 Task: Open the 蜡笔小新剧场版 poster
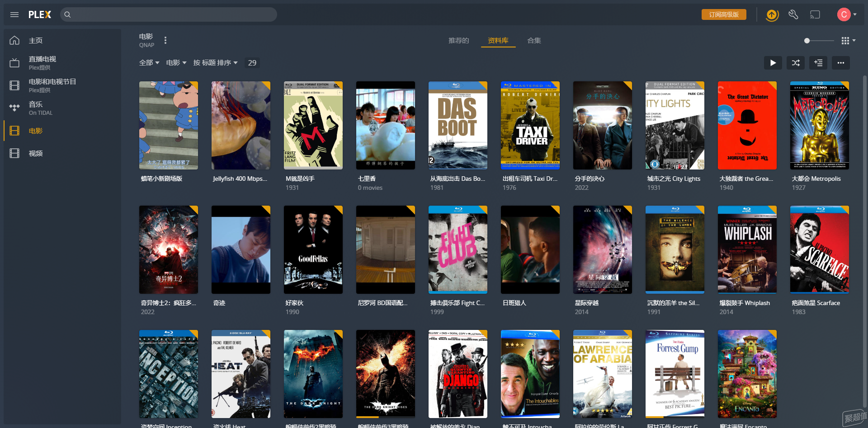[x=169, y=125]
